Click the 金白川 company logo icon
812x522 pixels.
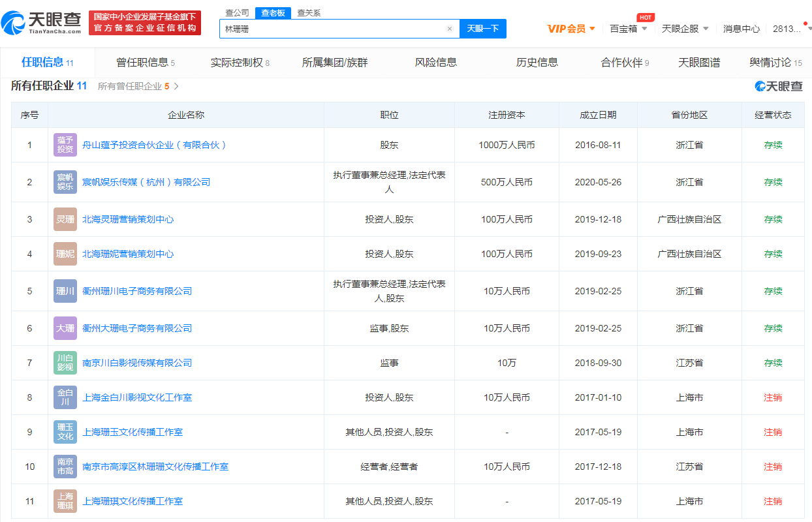point(65,397)
